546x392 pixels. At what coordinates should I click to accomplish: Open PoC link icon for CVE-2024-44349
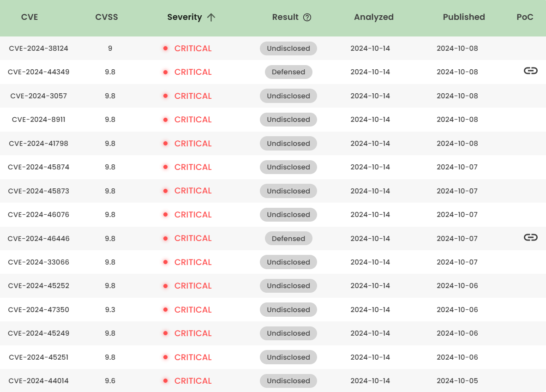[531, 71]
